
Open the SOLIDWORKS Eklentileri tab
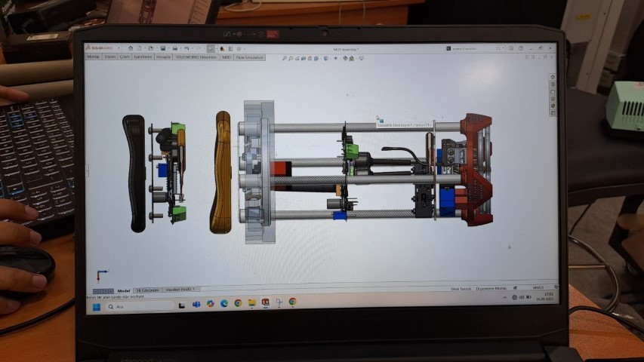(x=196, y=57)
